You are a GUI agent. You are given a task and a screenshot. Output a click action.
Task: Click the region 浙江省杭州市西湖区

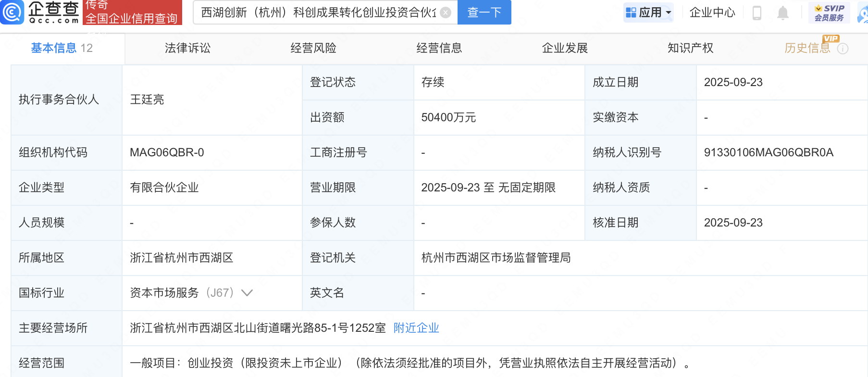click(x=182, y=258)
